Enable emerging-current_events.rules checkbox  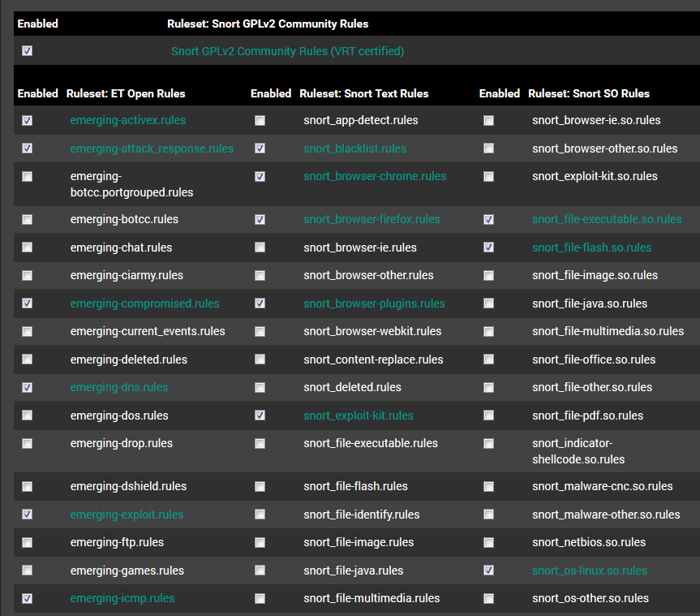tap(28, 331)
